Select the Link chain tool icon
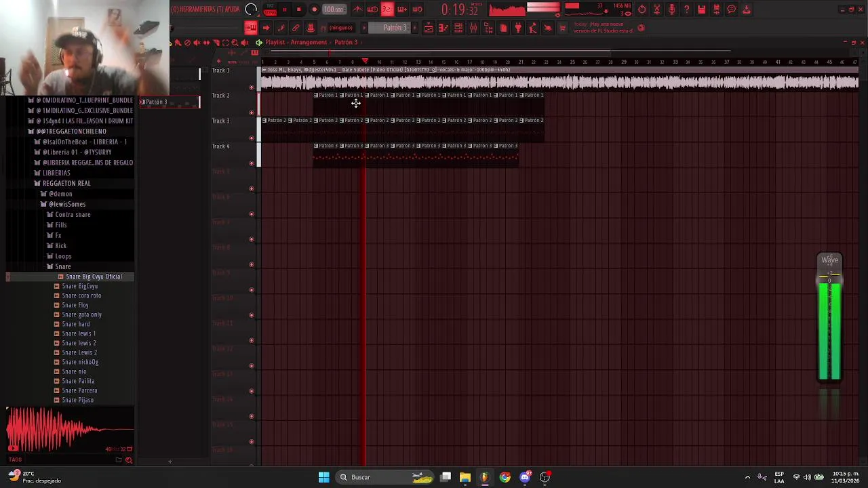Screen dimensions: 868x488 [x=296, y=28]
